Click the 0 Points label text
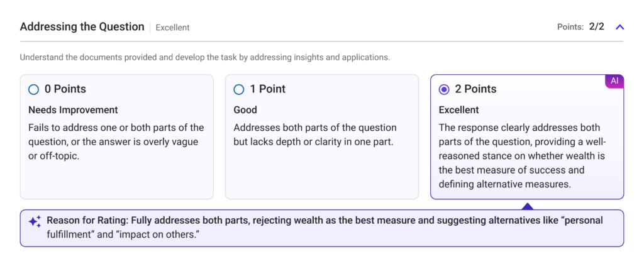 coord(65,89)
